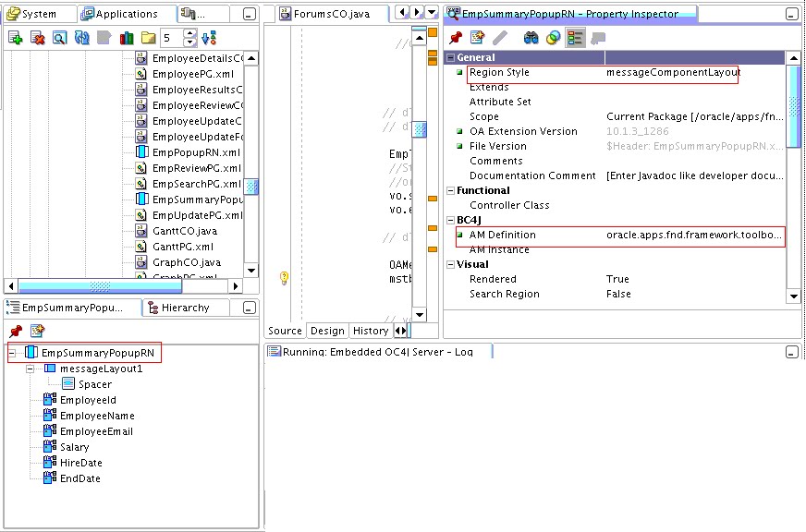Open the navigator folder icon
This screenshot has height=532, width=806.
[x=149, y=38]
